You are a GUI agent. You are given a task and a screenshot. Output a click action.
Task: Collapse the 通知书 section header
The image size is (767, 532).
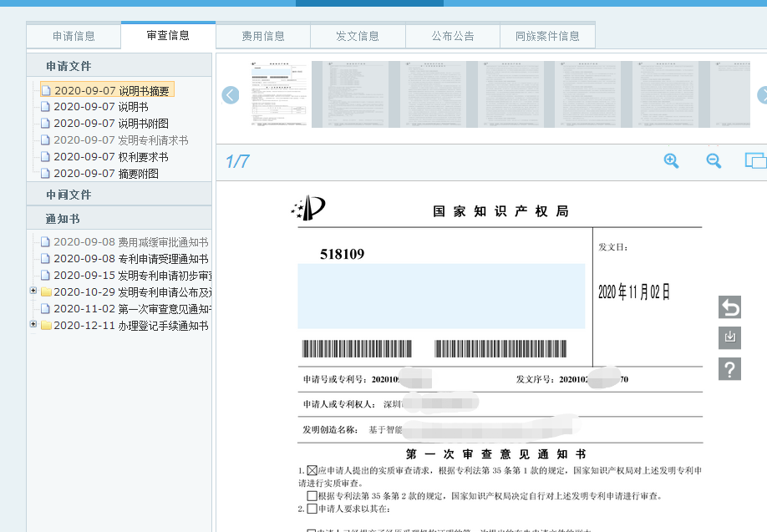pyautogui.click(x=63, y=218)
